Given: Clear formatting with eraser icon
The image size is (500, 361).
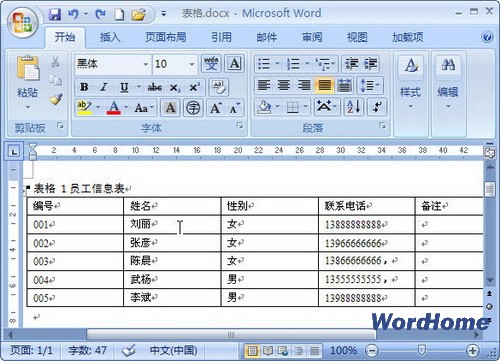Looking at the screenshot, I should (x=219, y=87).
